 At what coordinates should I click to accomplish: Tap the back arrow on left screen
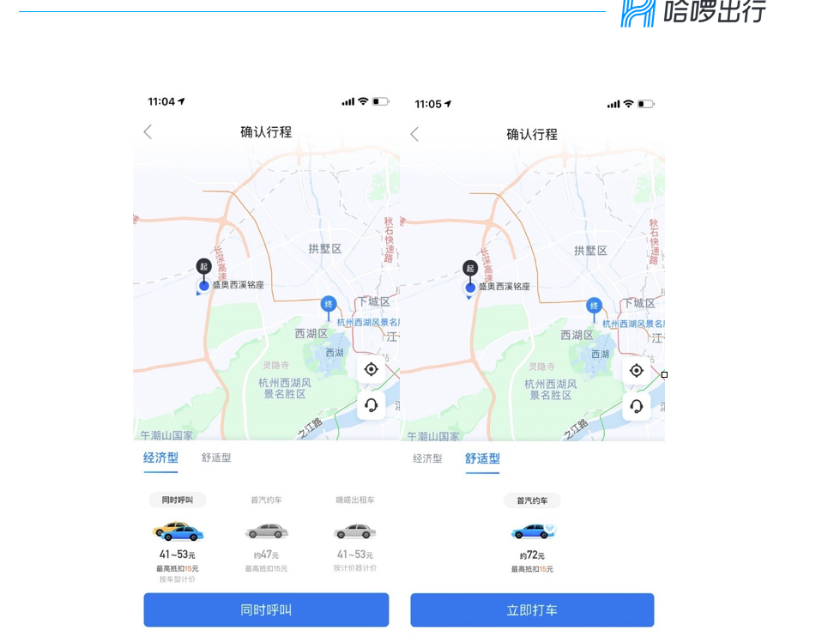tap(148, 131)
